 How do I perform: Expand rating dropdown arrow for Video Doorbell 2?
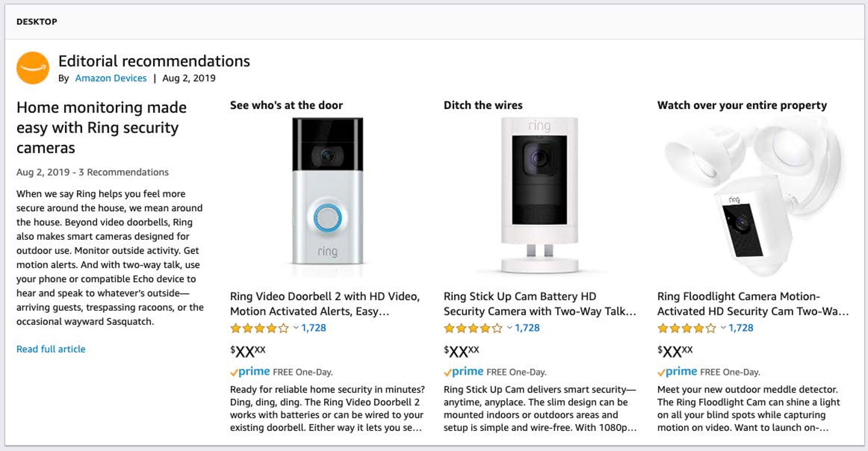pyautogui.click(x=296, y=328)
